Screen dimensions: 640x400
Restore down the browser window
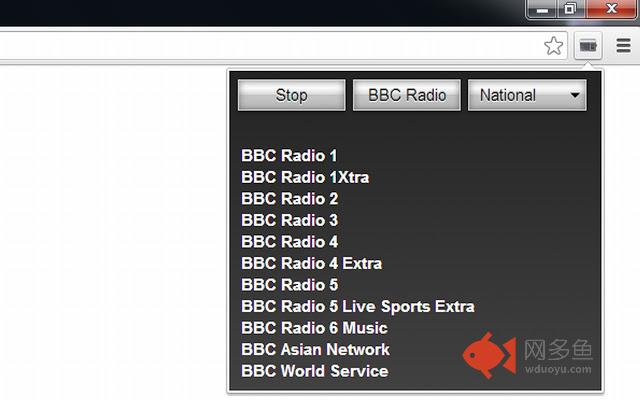(x=570, y=9)
